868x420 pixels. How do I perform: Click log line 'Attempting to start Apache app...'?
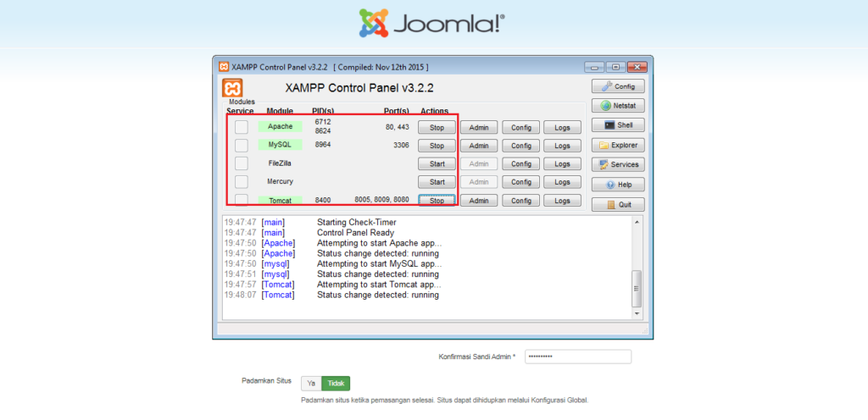point(379,243)
